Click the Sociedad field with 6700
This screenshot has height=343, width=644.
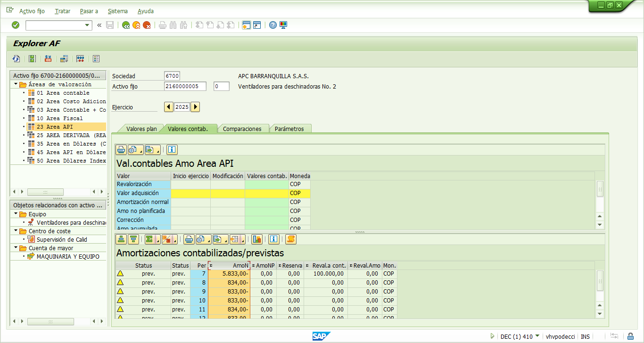click(x=172, y=76)
